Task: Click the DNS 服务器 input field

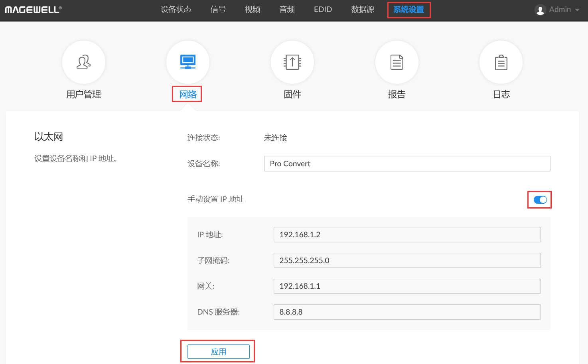Action: 407,312
